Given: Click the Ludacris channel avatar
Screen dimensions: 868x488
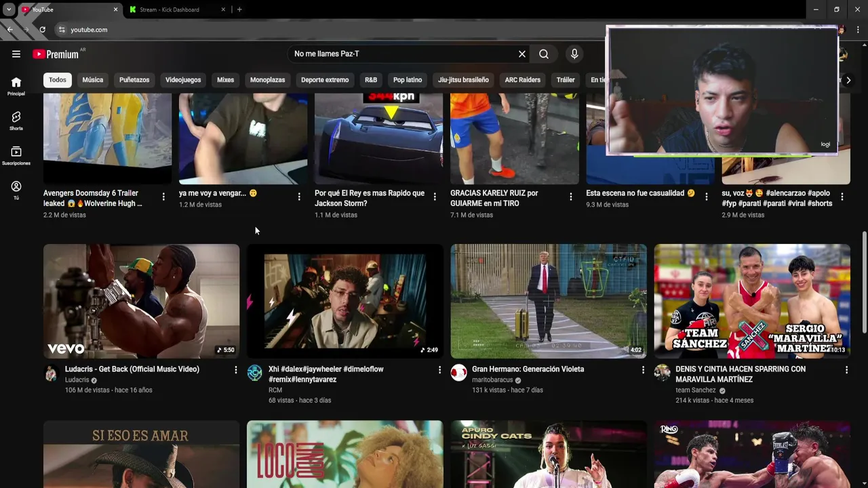Looking at the screenshot, I should point(52,373).
